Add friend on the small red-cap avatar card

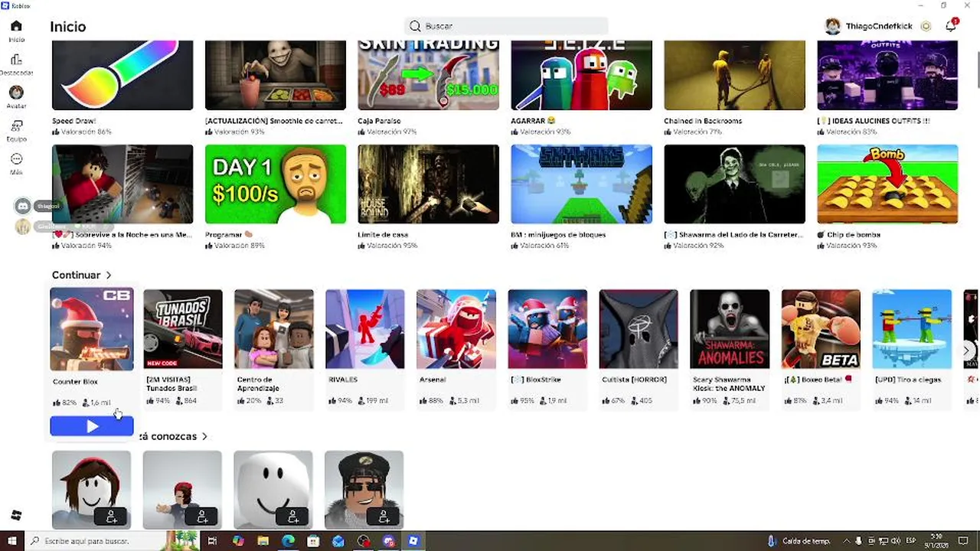(202, 517)
